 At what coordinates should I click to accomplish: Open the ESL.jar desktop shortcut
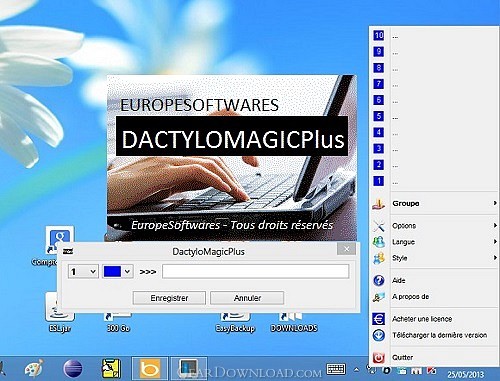[x=60, y=313]
